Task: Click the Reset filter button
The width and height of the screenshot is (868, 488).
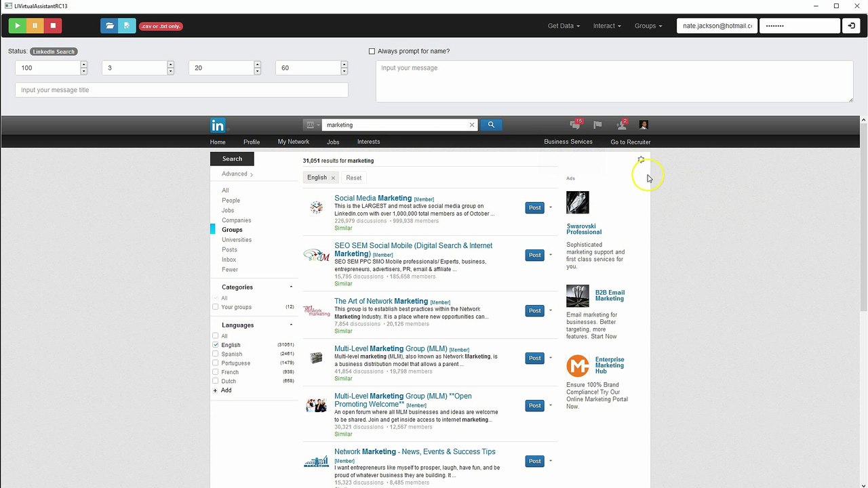Action: [x=354, y=178]
